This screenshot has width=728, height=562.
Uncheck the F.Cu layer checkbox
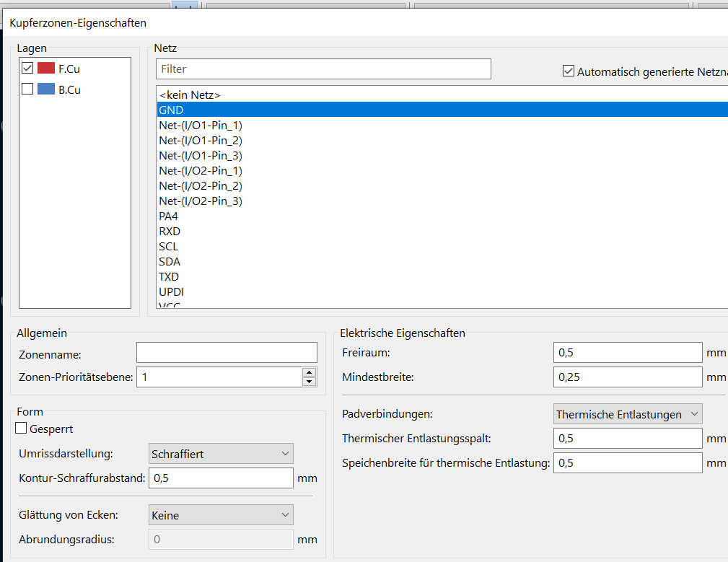[x=27, y=69]
